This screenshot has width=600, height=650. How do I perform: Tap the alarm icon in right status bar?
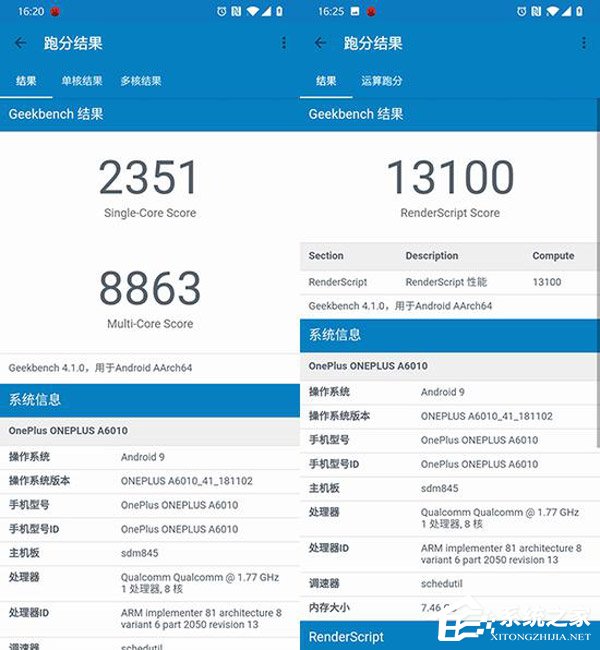pyautogui.click(x=522, y=11)
